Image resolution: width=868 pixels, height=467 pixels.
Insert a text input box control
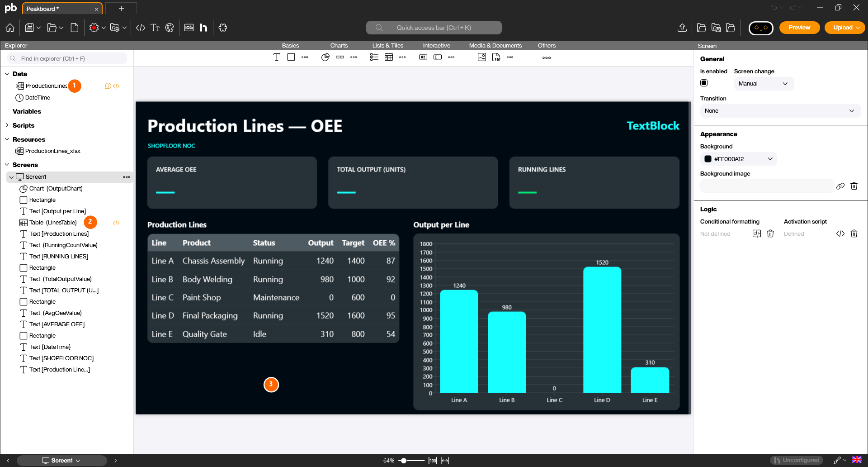438,57
